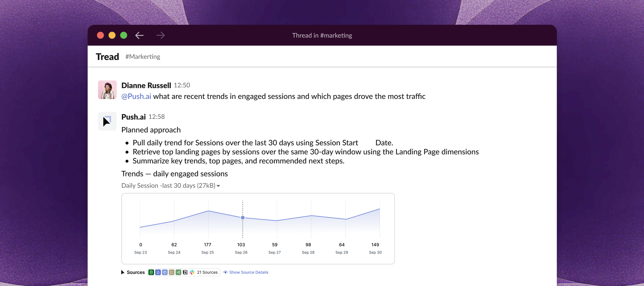Image resolution: width=644 pixels, height=286 pixels.
Task: Click the value 62 under the chart
Action: [x=174, y=245]
